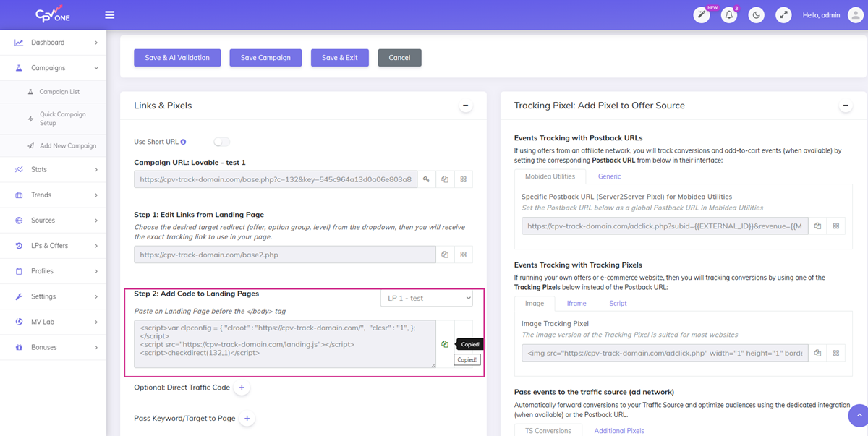Expand the Profiles menu
The image size is (868, 436).
(96, 271)
